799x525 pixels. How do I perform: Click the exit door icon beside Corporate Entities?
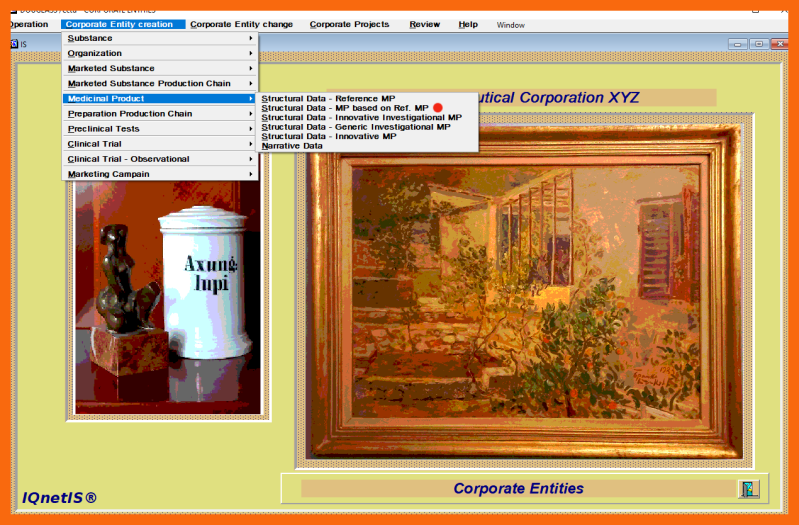pos(749,489)
